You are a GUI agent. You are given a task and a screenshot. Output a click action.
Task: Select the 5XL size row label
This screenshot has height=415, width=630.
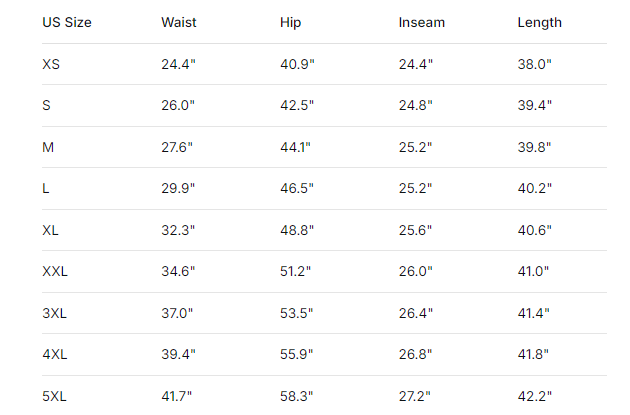(x=54, y=396)
